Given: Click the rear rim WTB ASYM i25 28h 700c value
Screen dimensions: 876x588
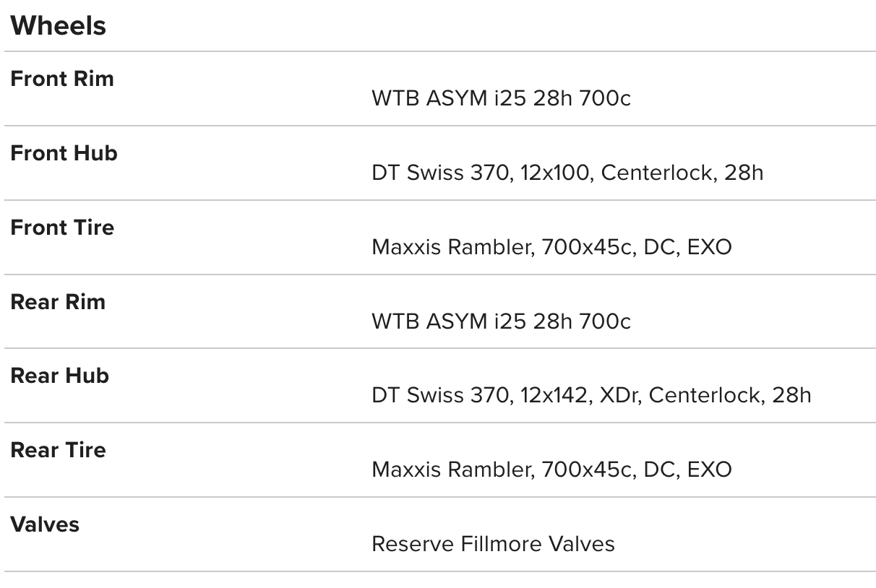Looking at the screenshot, I should point(501,321).
